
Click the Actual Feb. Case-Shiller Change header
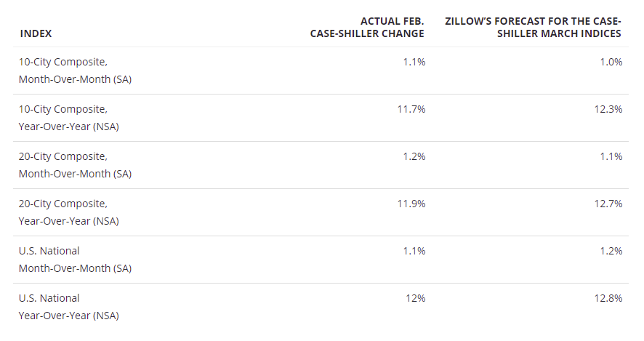[x=367, y=27]
